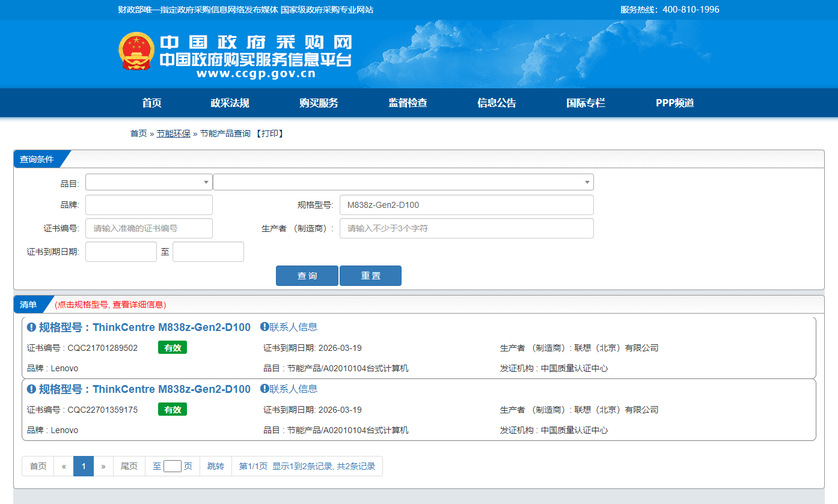Click the certificate expiry start date field

121,252
